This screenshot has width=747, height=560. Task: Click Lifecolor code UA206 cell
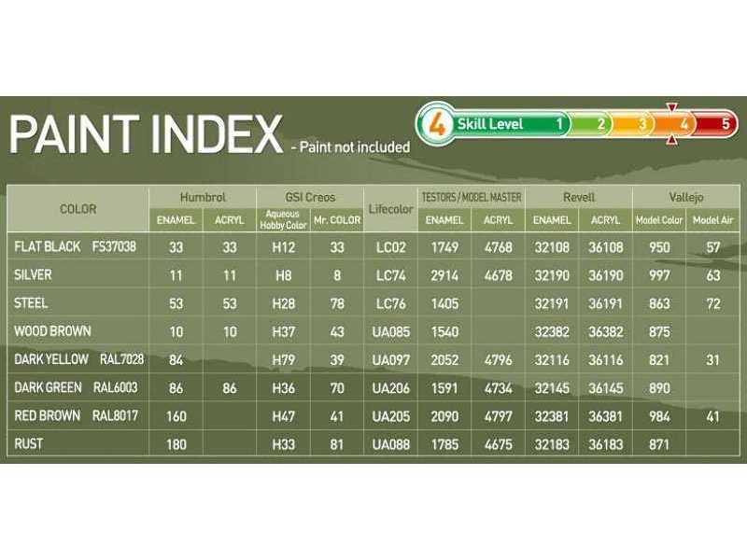click(x=391, y=388)
